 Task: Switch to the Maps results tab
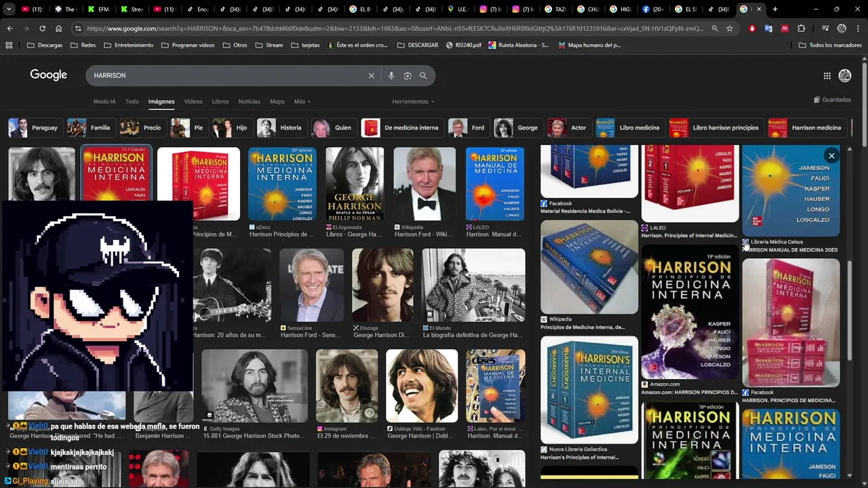277,102
